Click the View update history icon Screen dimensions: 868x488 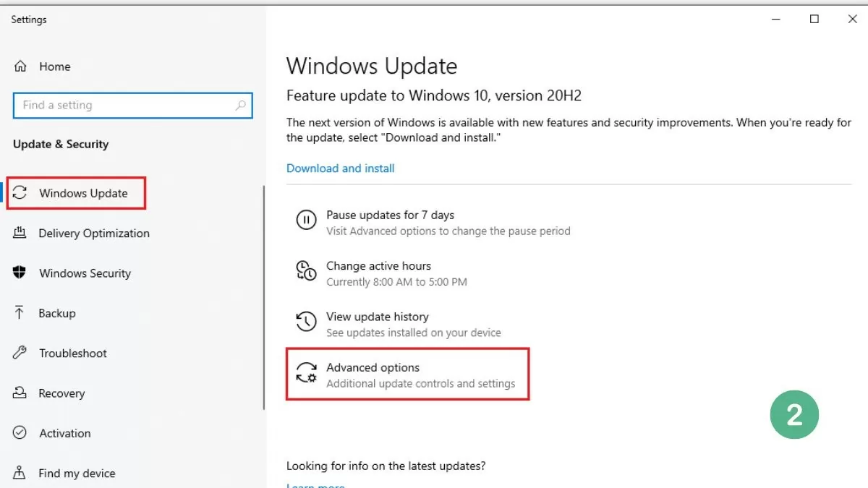(x=307, y=322)
